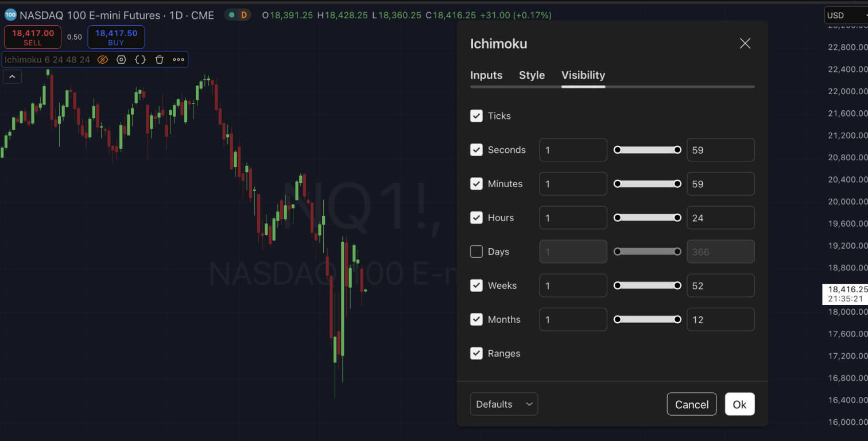
Task: Close the Ichimoku settings dialog
Action: (745, 44)
